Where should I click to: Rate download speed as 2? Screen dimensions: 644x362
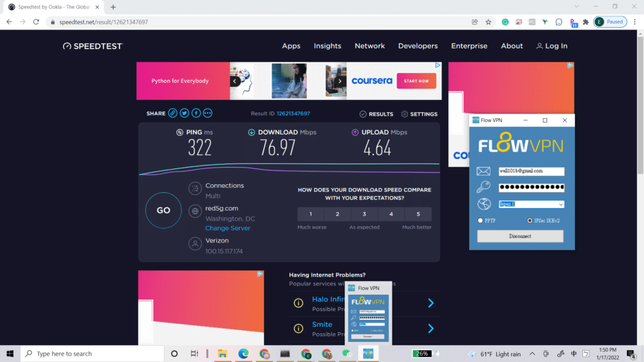pos(338,214)
